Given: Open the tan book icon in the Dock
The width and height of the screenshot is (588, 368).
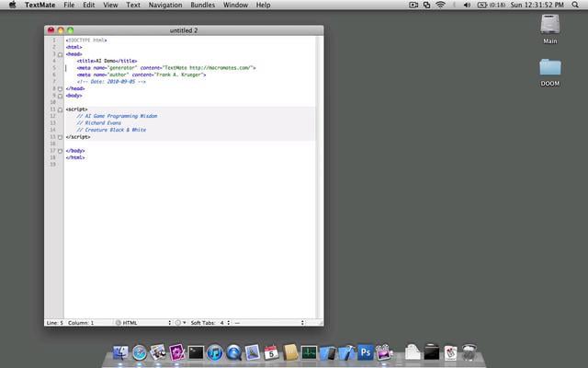Looking at the screenshot, I should pos(290,352).
